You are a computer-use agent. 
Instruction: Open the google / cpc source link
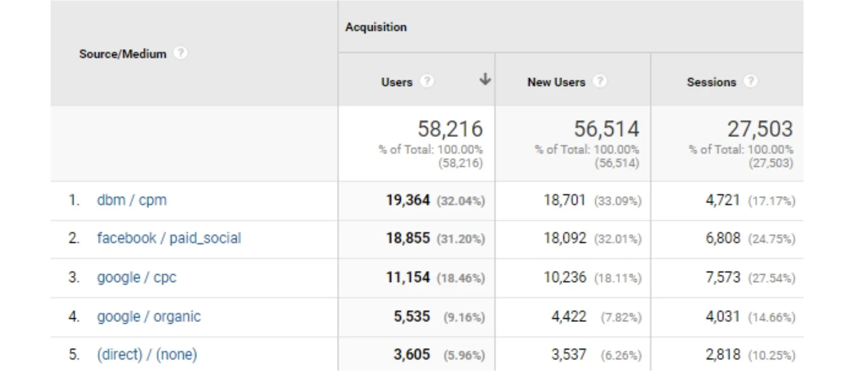click(136, 277)
